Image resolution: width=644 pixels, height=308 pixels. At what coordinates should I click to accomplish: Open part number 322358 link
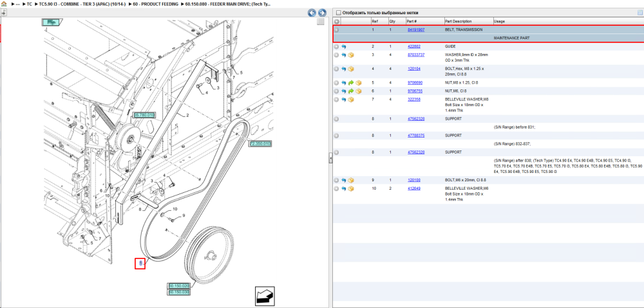click(x=414, y=100)
